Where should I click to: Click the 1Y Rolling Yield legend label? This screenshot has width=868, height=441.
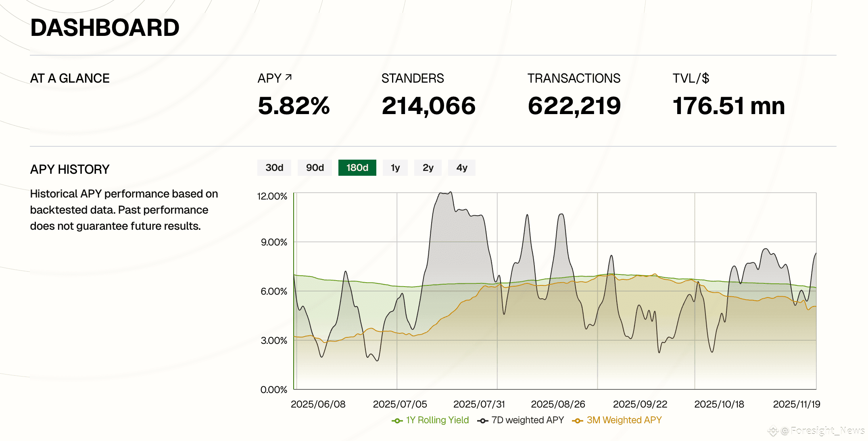tap(437, 420)
